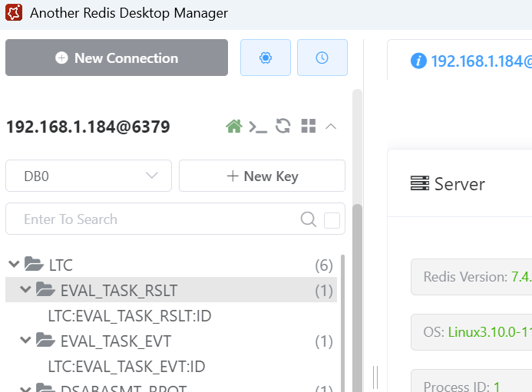Collapse the EVAL_TASK_EVT folder chevron
The height and width of the screenshot is (392, 532).
[25, 340]
